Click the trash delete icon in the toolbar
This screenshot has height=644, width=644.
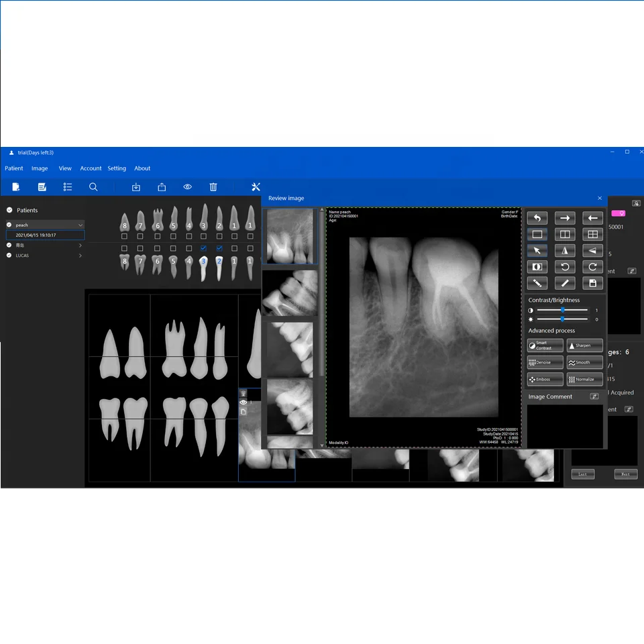coord(213,187)
